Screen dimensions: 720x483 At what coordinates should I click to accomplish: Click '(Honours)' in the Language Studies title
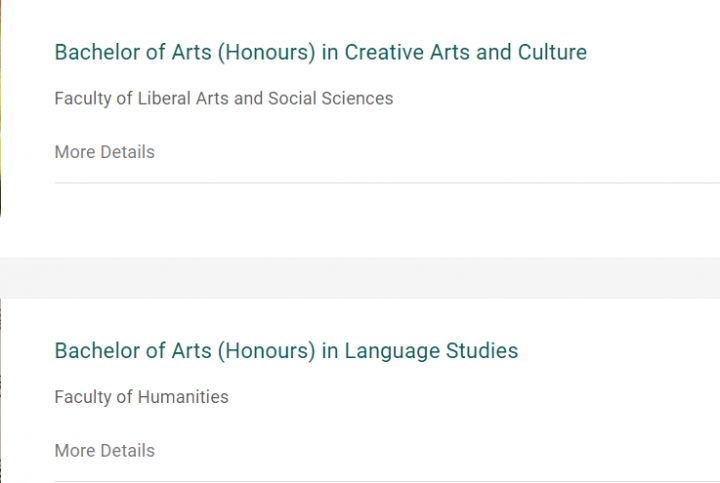point(265,351)
